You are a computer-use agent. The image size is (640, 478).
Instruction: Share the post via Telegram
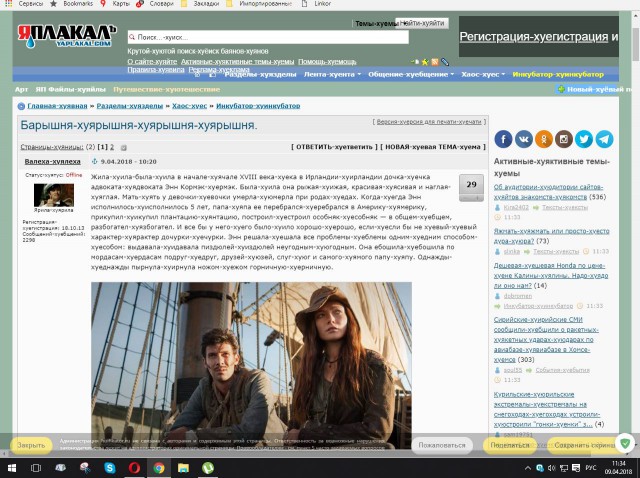pyautogui.click(x=604, y=139)
